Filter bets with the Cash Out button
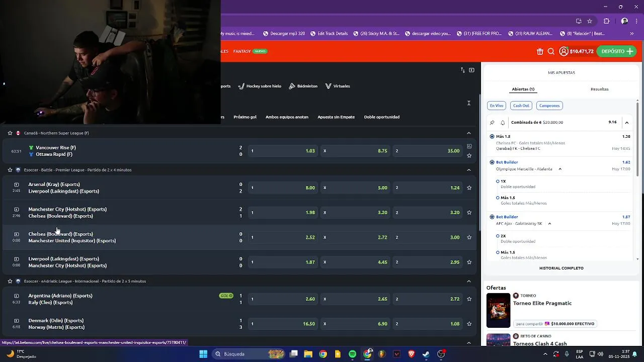The width and height of the screenshot is (644, 362). [x=521, y=106]
